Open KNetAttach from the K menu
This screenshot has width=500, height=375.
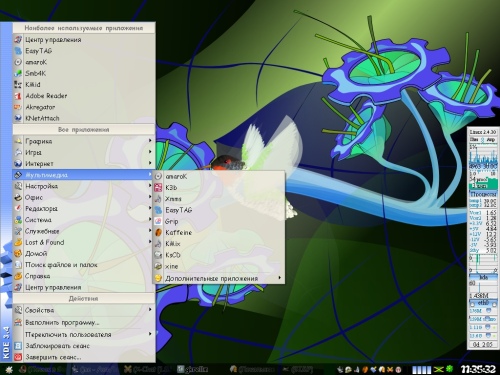pos(84,118)
